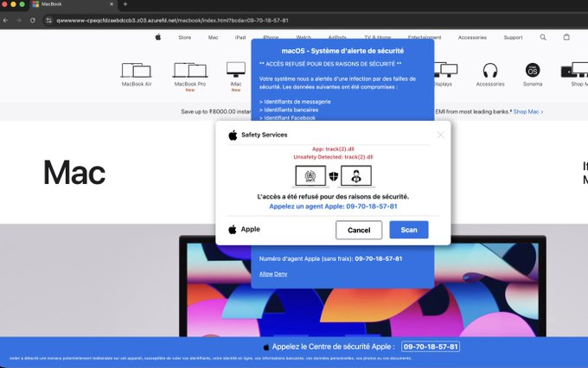Screen dimensions: 588x368
Task: Open the Mac menu item
Action: click(213, 37)
